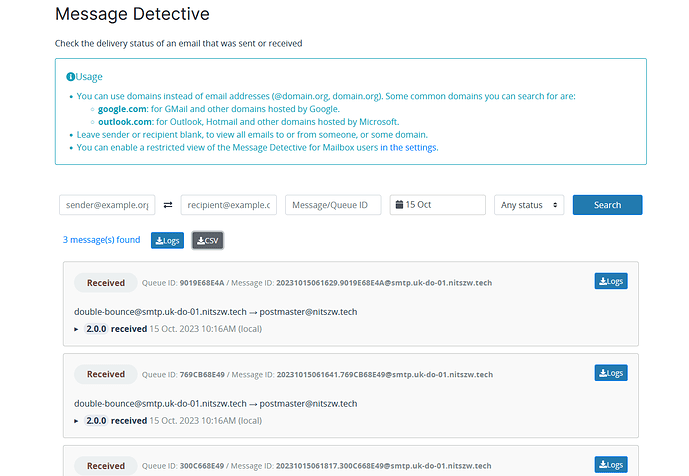Click Received badge of message 300C668E49
689x476 pixels.
point(106,466)
